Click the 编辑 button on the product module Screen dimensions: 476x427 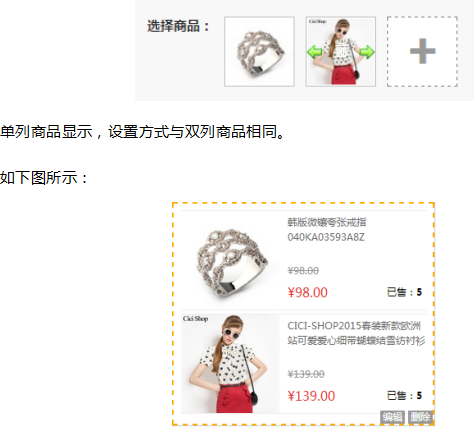coord(392,417)
